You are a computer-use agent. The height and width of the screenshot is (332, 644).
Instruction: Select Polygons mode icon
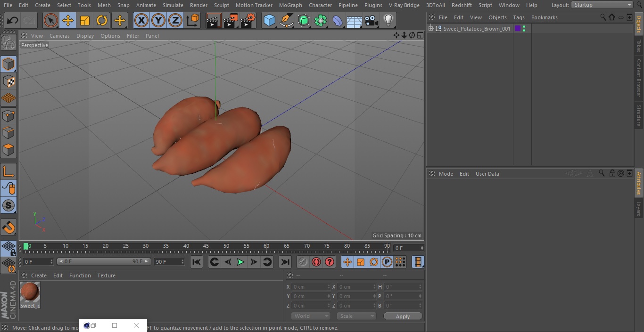(8, 150)
